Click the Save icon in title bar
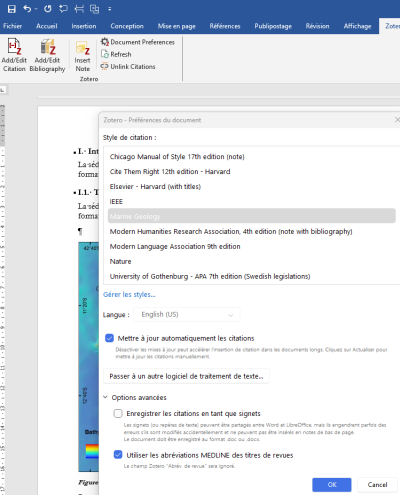Viewport: 400px width, 495px height. point(12,9)
